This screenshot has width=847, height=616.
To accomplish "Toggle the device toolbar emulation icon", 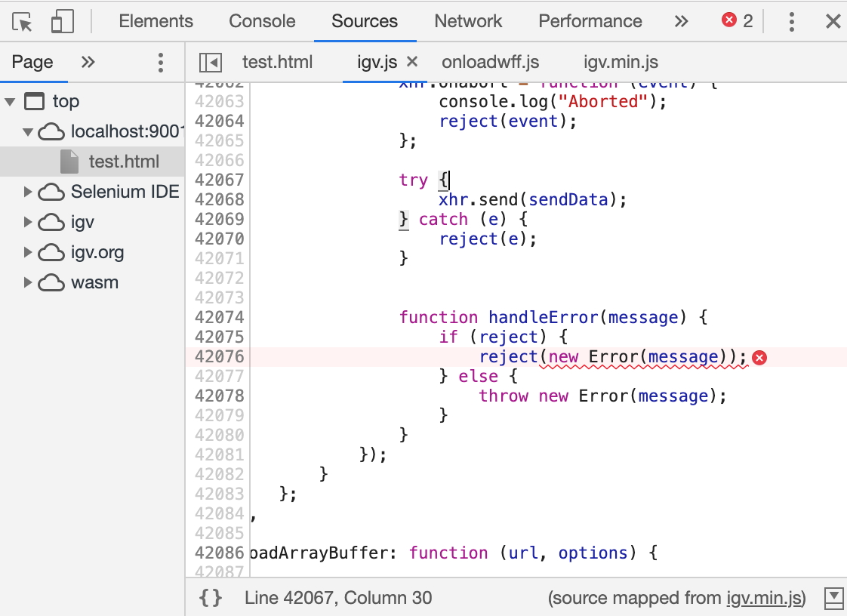I will tap(62, 21).
